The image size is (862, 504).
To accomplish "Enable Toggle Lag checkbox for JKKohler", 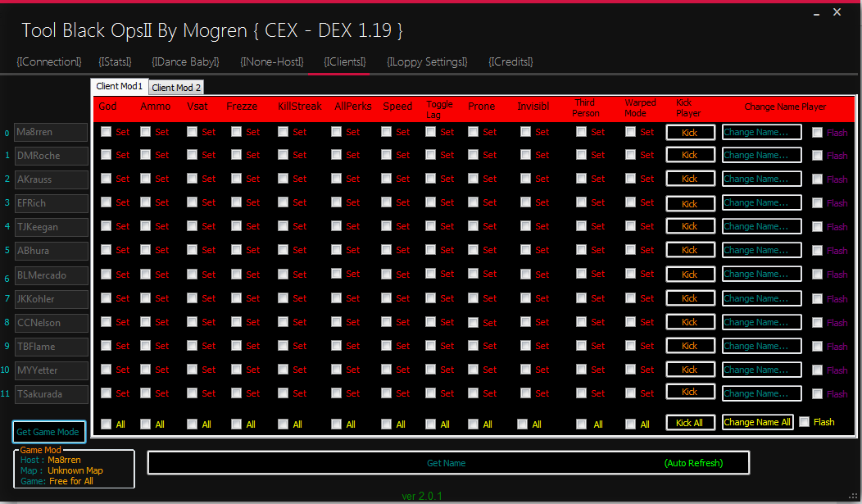I will click(x=430, y=298).
